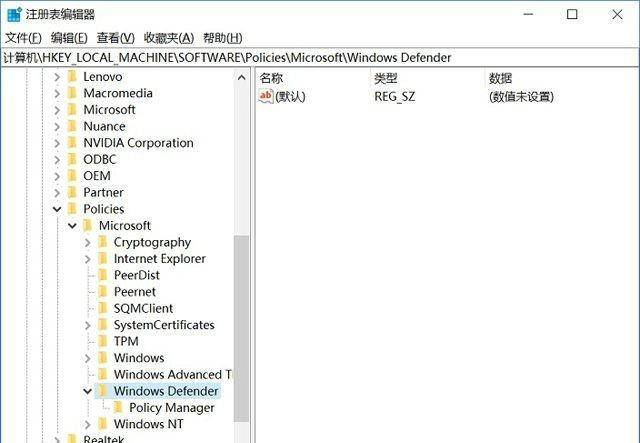This screenshot has width=640, height=443.
Task: Open the 编辑(E) menu
Action: point(69,38)
